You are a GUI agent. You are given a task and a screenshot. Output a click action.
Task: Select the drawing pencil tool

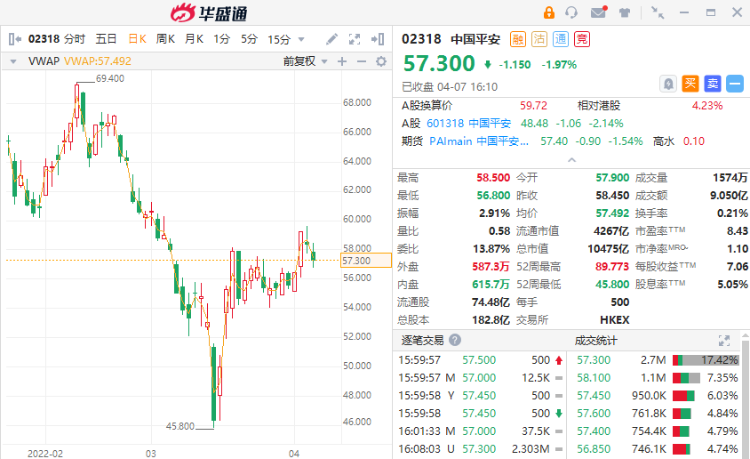331,39
